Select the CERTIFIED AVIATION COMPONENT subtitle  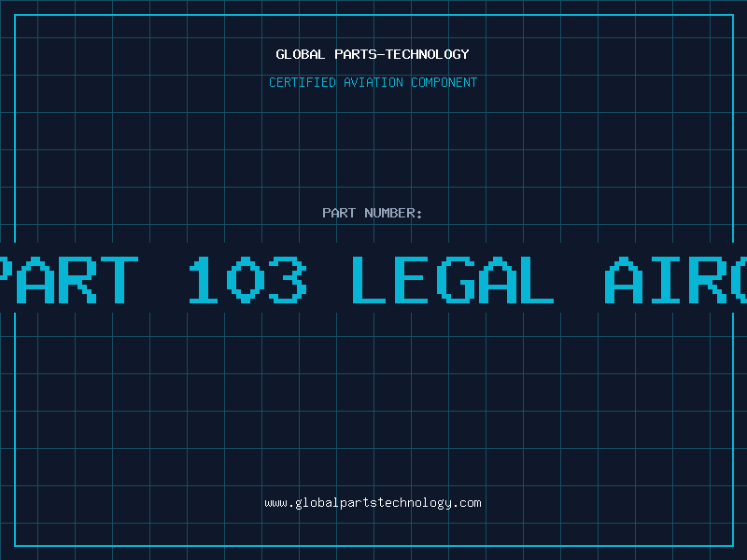tap(373, 82)
